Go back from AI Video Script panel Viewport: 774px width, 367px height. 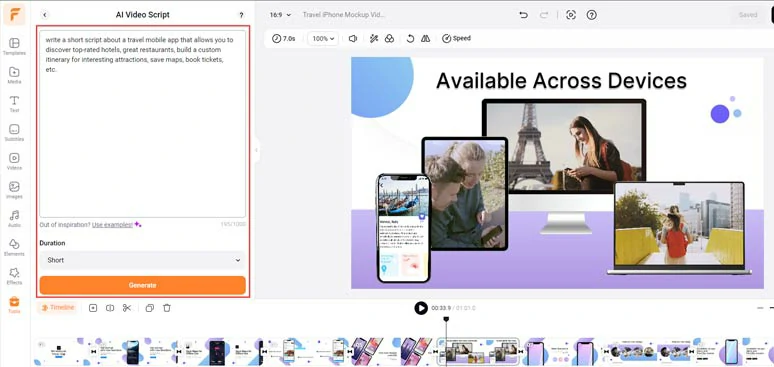coord(45,15)
